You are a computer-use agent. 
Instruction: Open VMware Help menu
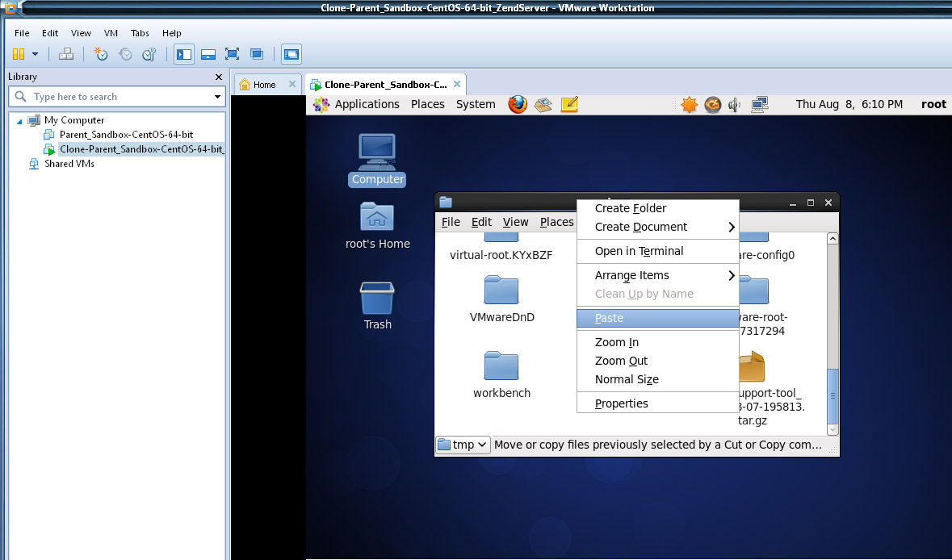pyautogui.click(x=171, y=33)
